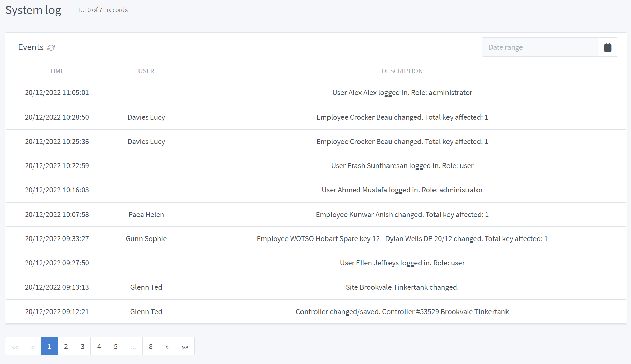The image size is (631, 364).
Task: Click the refresh icon next to Events
Action: 51,48
